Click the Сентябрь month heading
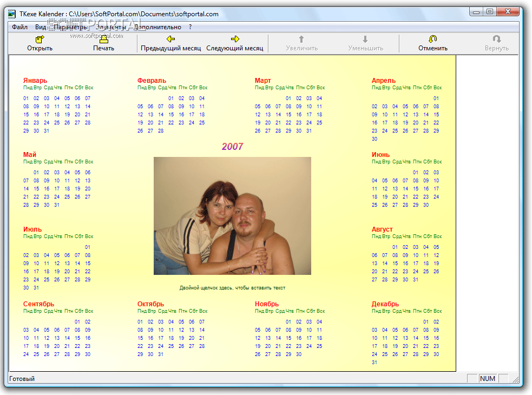The width and height of the screenshot is (532, 395). pos(38,304)
